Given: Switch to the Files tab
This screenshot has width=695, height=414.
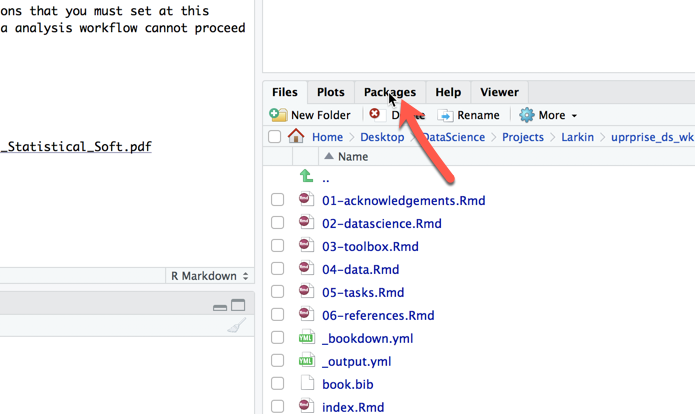Looking at the screenshot, I should pyautogui.click(x=285, y=92).
